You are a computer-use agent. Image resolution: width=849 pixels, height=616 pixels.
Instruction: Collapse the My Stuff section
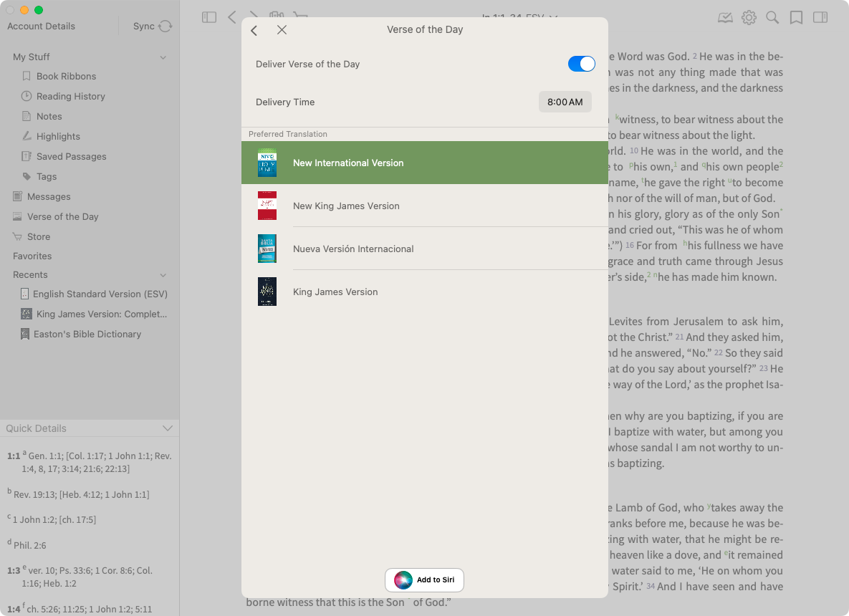163,57
